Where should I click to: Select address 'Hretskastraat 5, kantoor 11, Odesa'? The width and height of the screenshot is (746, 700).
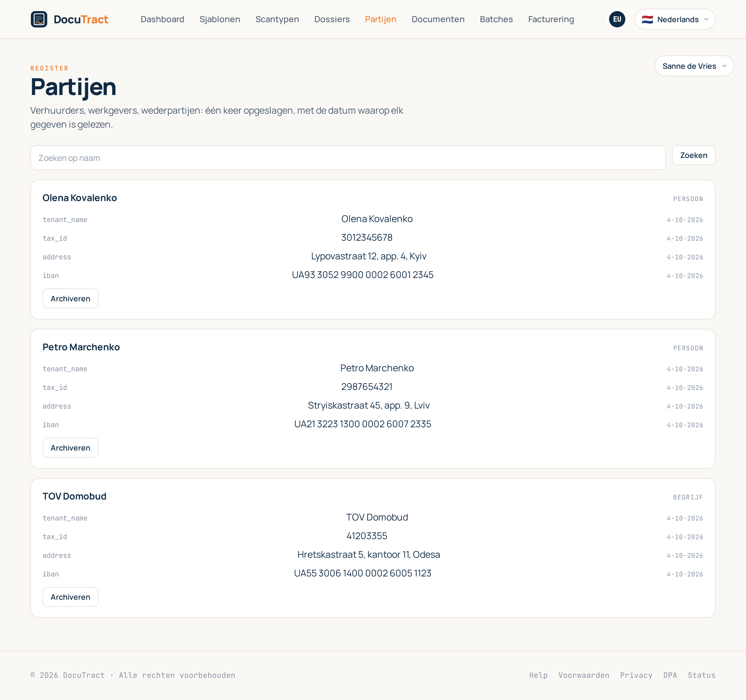click(x=369, y=555)
